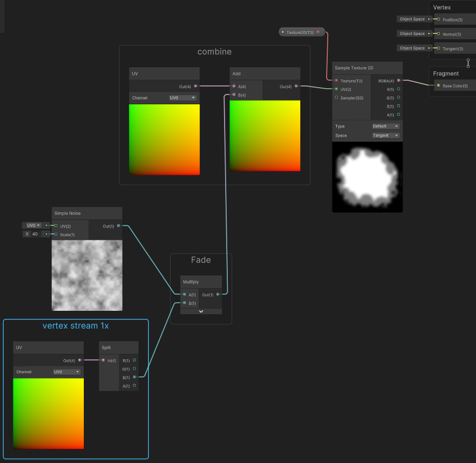
Task: Select the Texture2D(T2) property node
Action: (x=302, y=32)
